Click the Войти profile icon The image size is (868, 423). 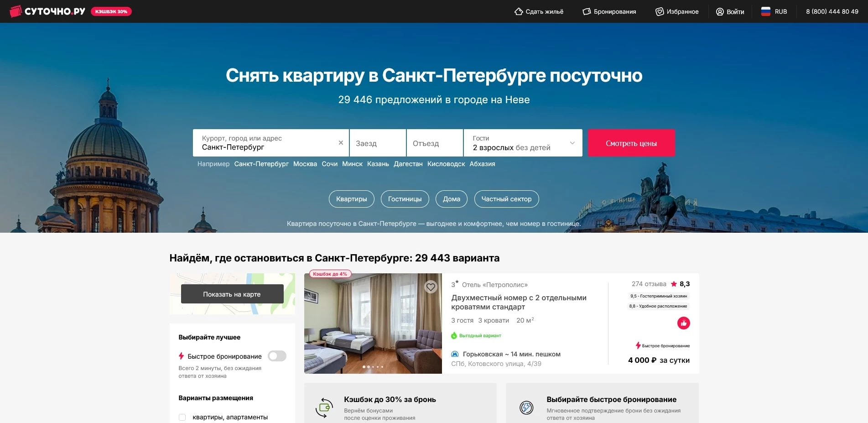coord(720,11)
